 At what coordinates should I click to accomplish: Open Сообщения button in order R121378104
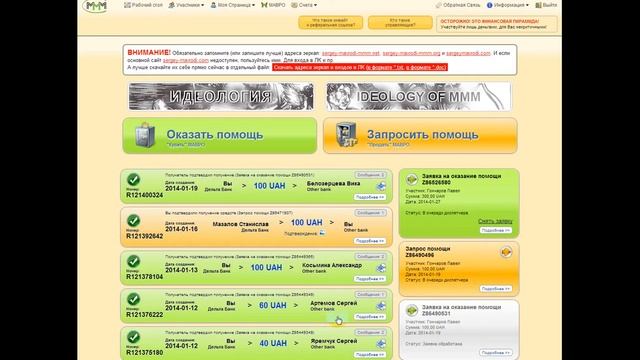point(370,256)
